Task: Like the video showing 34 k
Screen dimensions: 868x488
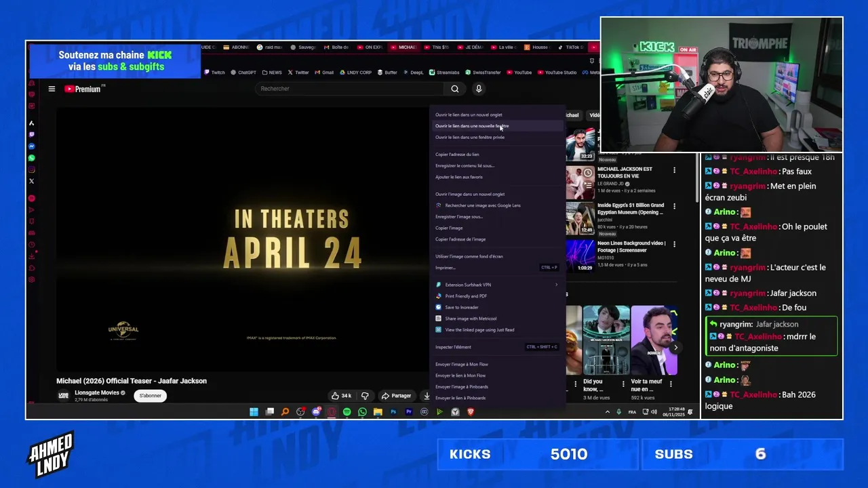Action: (x=341, y=396)
